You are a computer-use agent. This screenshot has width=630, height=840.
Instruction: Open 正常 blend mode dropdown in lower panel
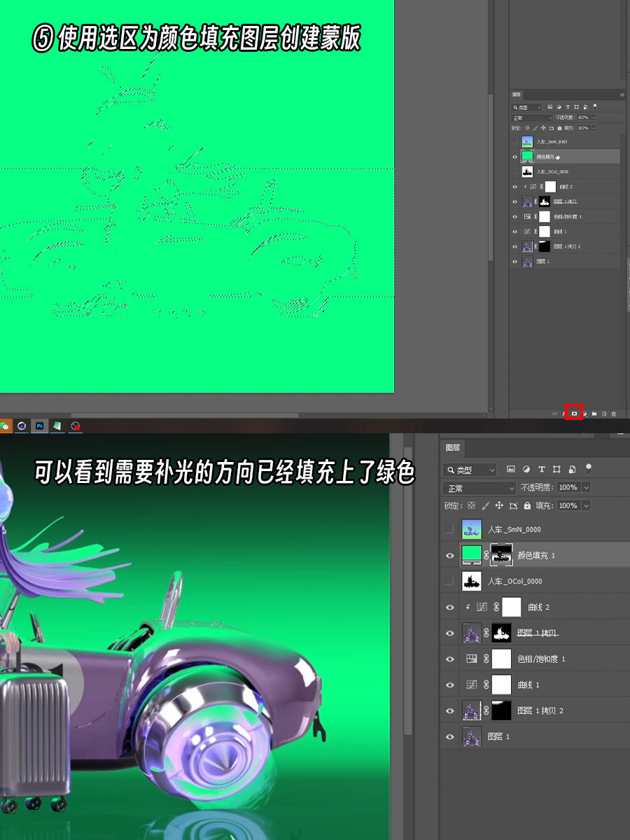coord(479,487)
